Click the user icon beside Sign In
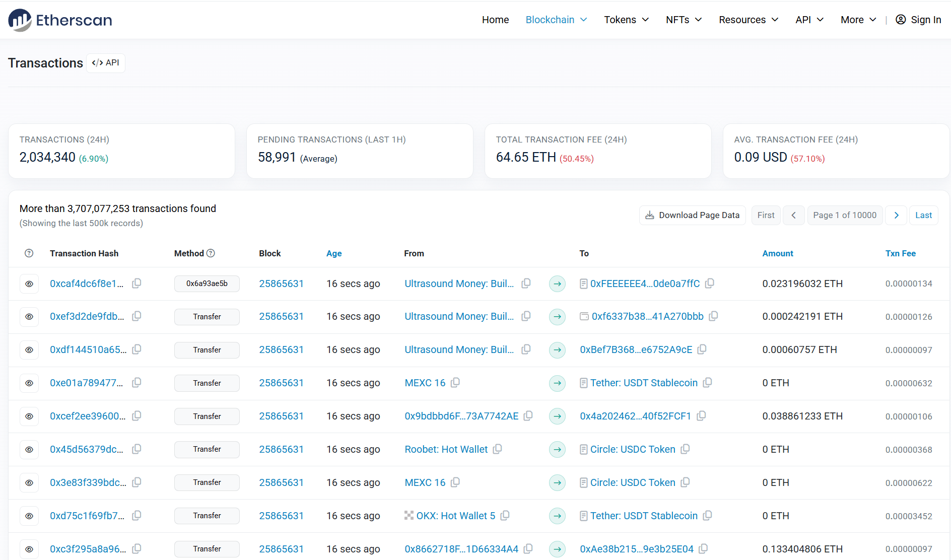This screenshot has height=560, width=951. pyautogui.click(x=901, y=20)
